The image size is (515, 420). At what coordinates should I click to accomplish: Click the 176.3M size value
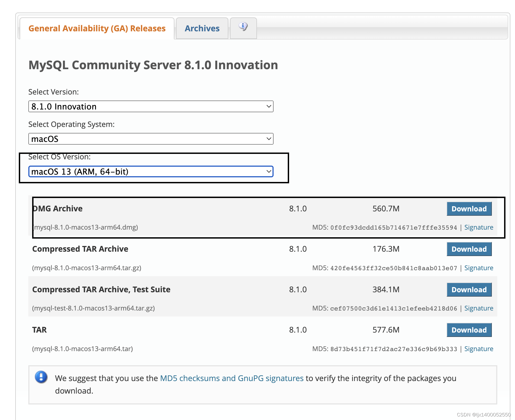(386, 249)
